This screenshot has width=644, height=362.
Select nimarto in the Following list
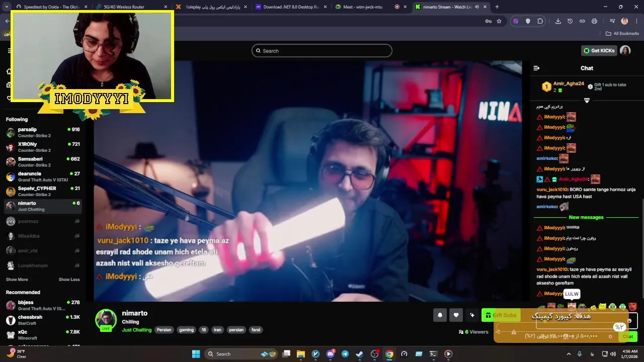click(43, 206)
